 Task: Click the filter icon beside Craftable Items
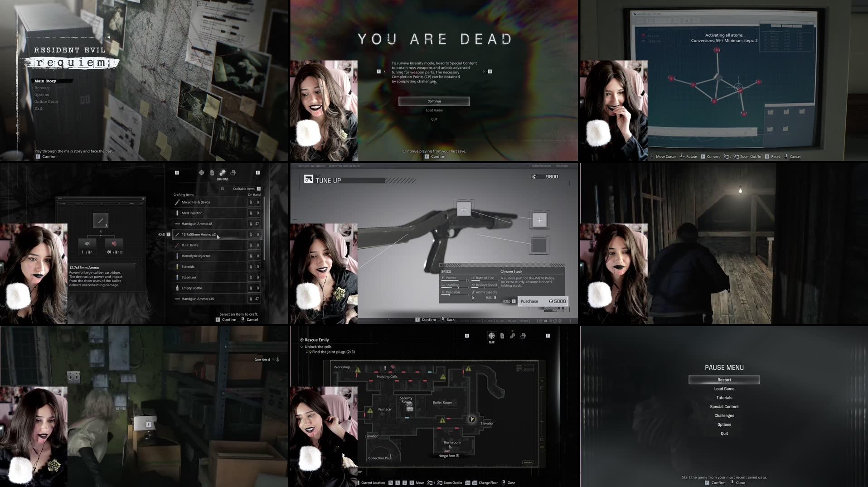pos(223,188)
